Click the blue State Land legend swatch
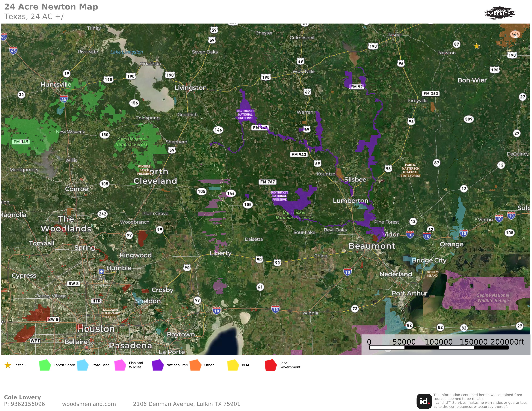532x411 pixels. pos(83,365)
